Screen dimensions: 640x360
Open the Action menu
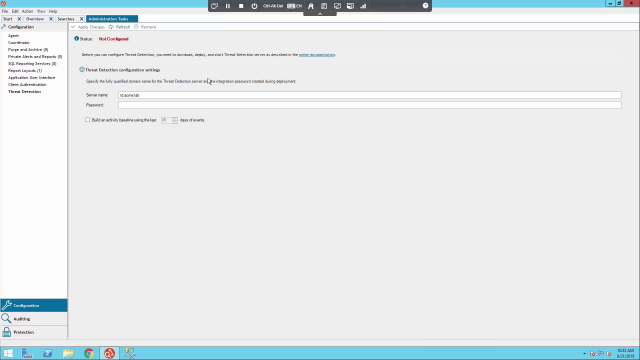27,11
